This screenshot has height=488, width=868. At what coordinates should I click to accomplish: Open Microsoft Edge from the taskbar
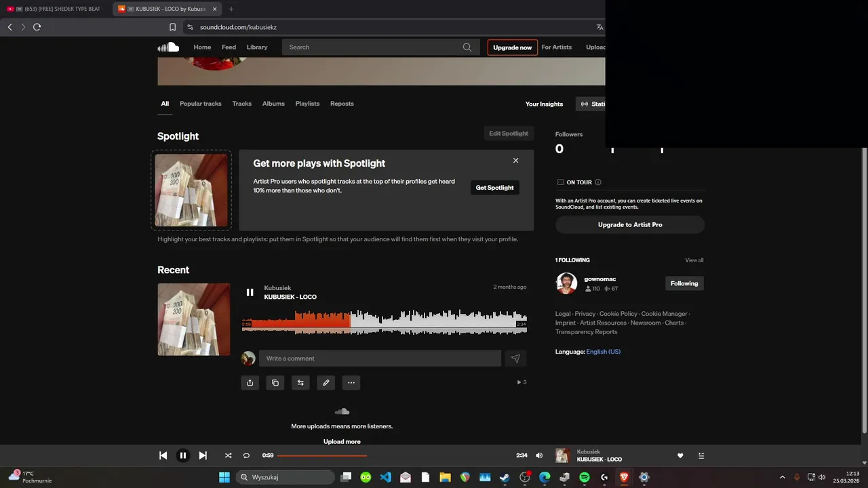[545, 477]
